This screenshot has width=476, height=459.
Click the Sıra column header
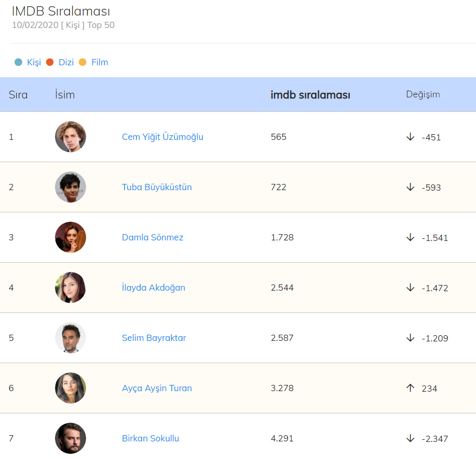pyautogui.click(x=18, y=95)
